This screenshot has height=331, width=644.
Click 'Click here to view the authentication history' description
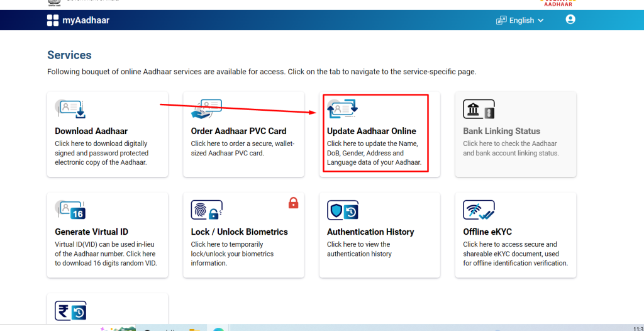click(359, 249)
